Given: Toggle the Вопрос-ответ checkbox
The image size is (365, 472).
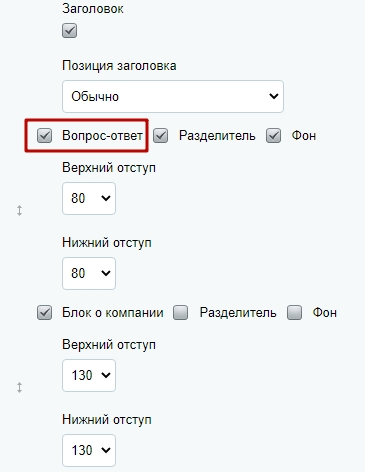Looking at the screenshot, I should coord(44,136).
